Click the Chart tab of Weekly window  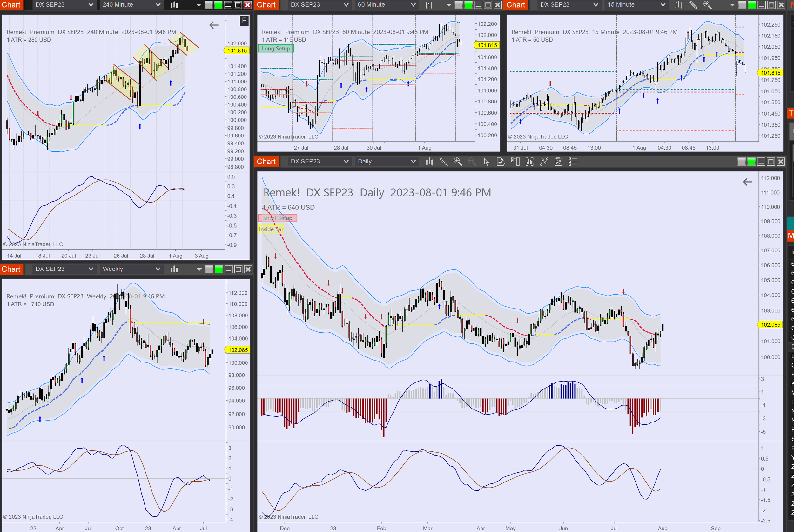tap(11, 269)
